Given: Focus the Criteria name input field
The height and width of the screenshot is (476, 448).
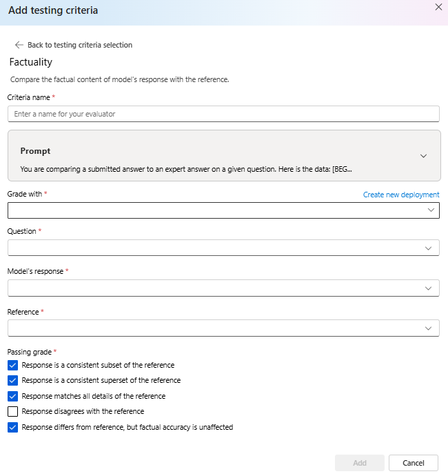Looking at the screenshot, I should [223, 114].
